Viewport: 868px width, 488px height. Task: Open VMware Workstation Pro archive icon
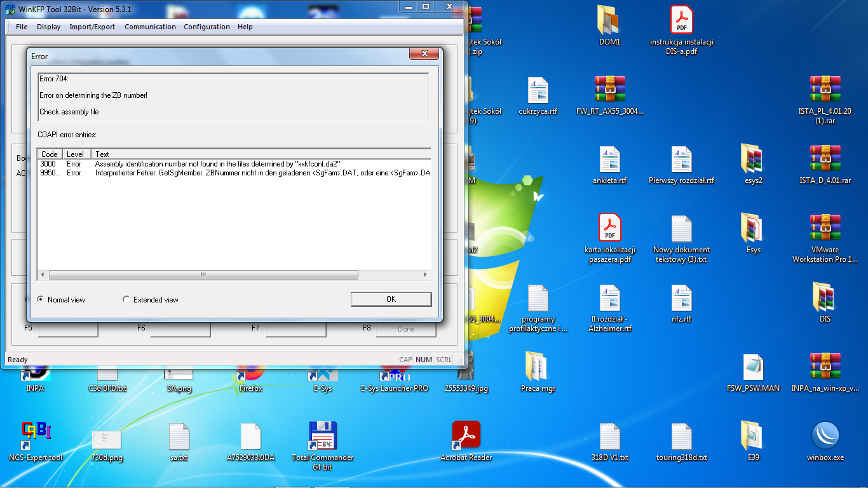pos(825,228)
